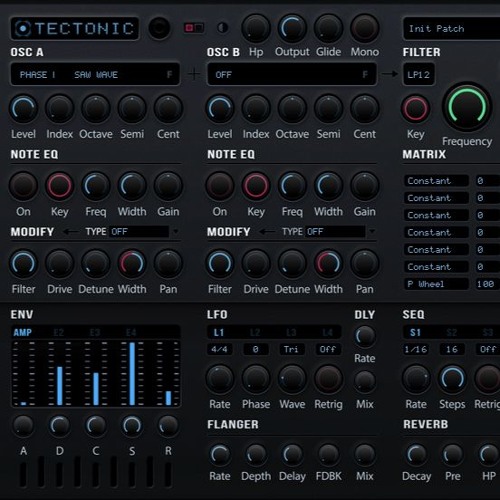Screen dimensions: 500x500
Task: Click OSC B Modify Detune knob
Action: point(292,263)
